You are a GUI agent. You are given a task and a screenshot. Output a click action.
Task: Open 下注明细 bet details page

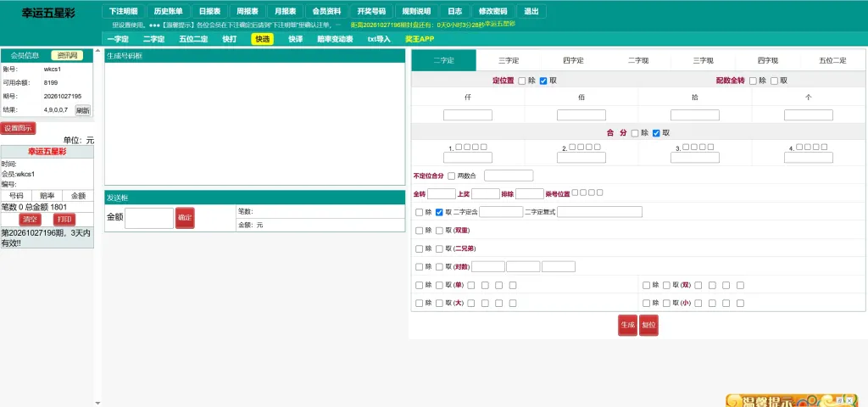(x=124, y=11)
